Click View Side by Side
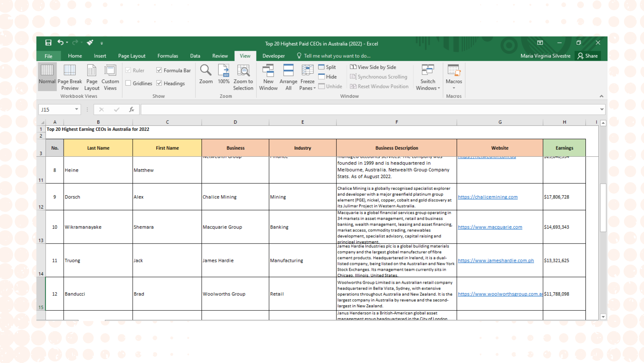Image resolution: width=644 pixels, height=363 pixels. pyautogui.click(x=373, y=67)
